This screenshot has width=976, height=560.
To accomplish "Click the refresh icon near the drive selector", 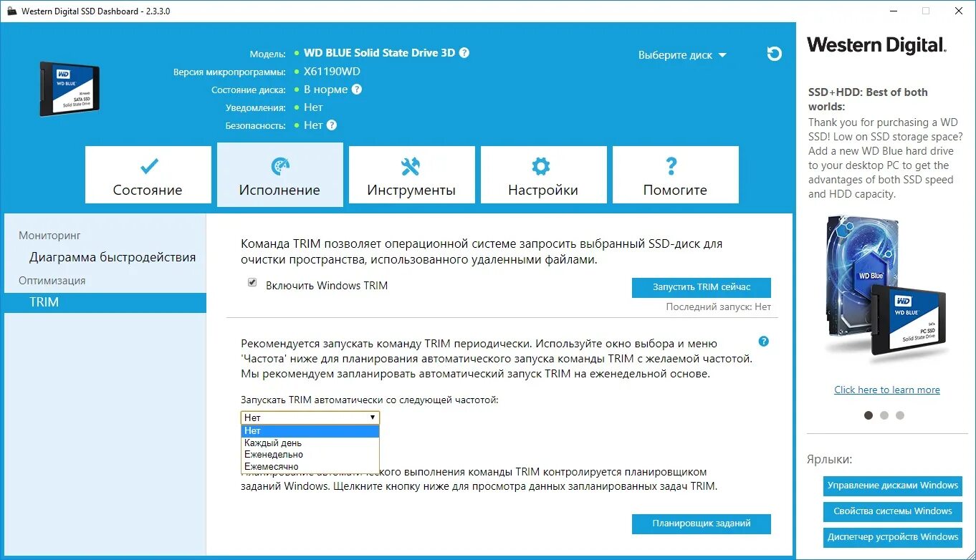I will pos(774,54).
